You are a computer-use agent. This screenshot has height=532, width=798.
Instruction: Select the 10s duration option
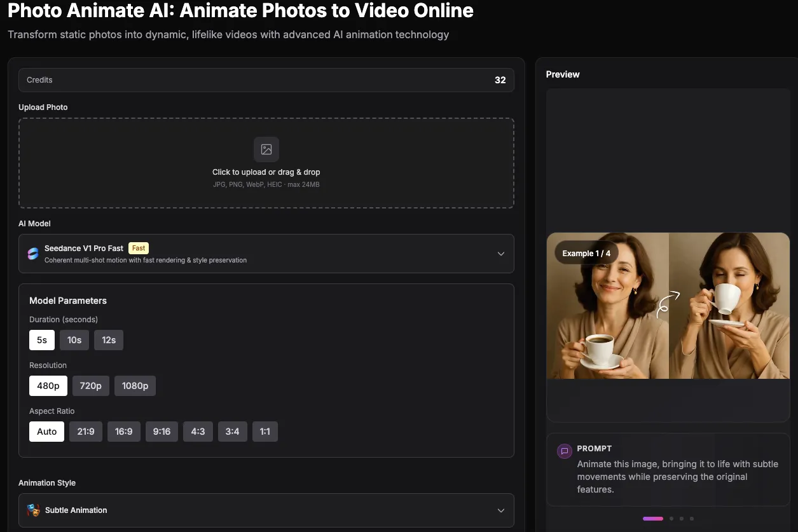pos(74,339)
